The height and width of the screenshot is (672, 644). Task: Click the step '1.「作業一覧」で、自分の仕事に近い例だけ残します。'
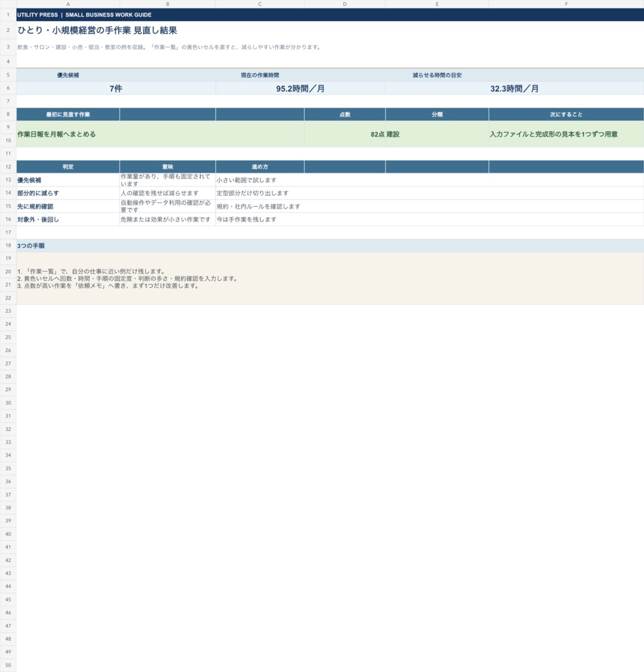91,271
